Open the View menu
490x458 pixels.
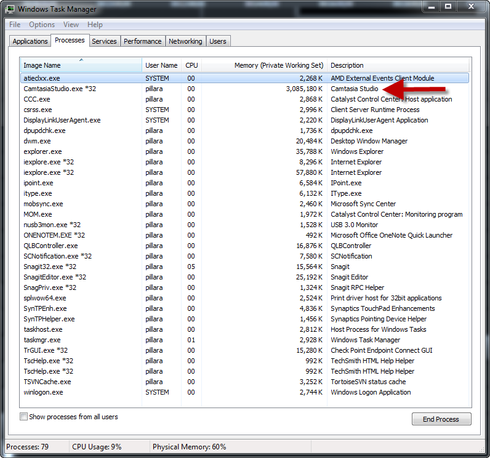71,25
